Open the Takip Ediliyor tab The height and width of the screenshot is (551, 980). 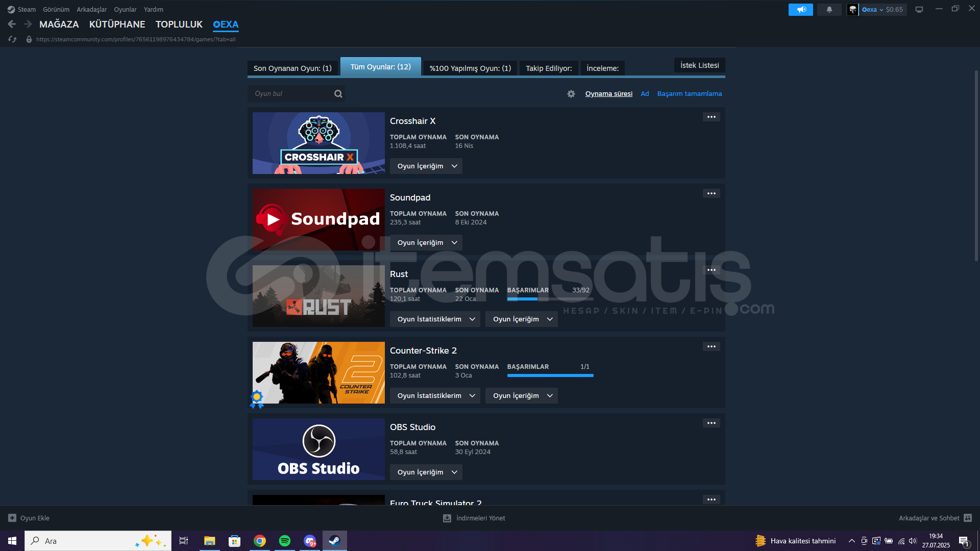click(549, 68)
